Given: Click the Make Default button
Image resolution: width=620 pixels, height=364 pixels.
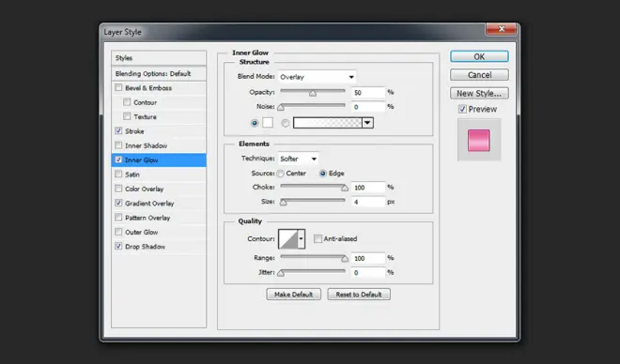Looking at the screenshot, I should [293, 295].
